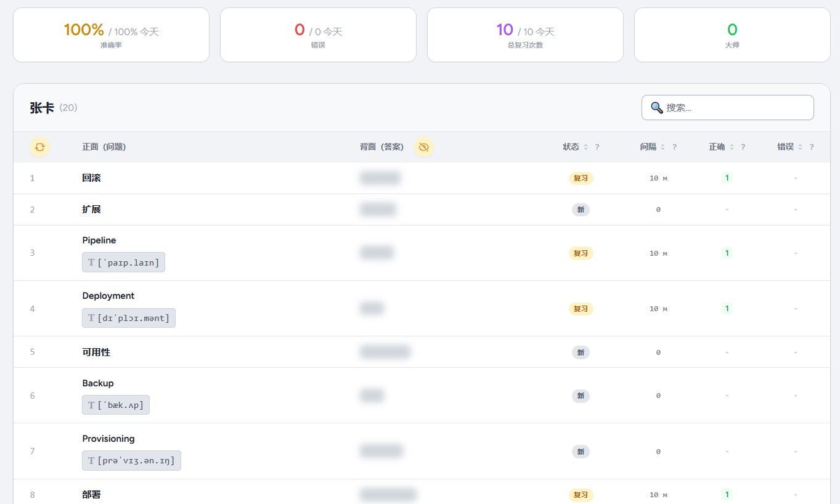The height and width of the screenshot is (504, 840).
Task: Click the Pipeline phonetic transcription chip
Action: click(124, 262)
